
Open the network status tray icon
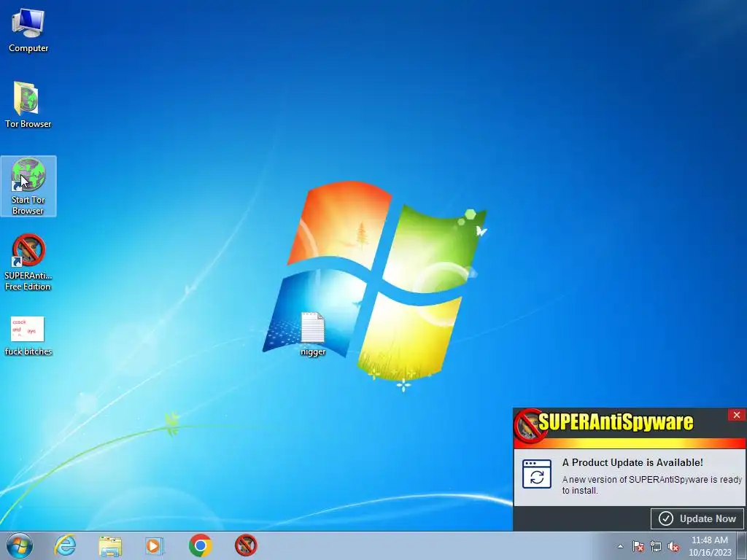coord(656,546)
